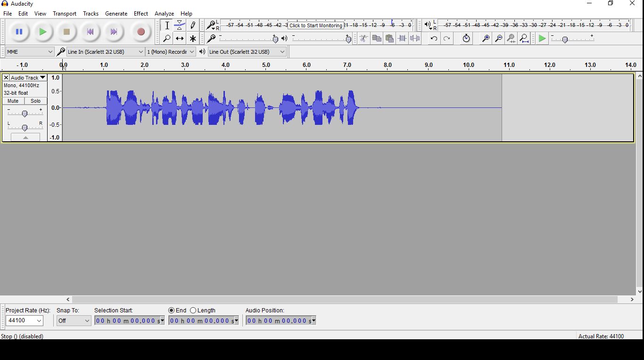Open the Transport menu
The height and width of the screenshot is (360, 644).
pyautogui.click(x=65, y=14)
